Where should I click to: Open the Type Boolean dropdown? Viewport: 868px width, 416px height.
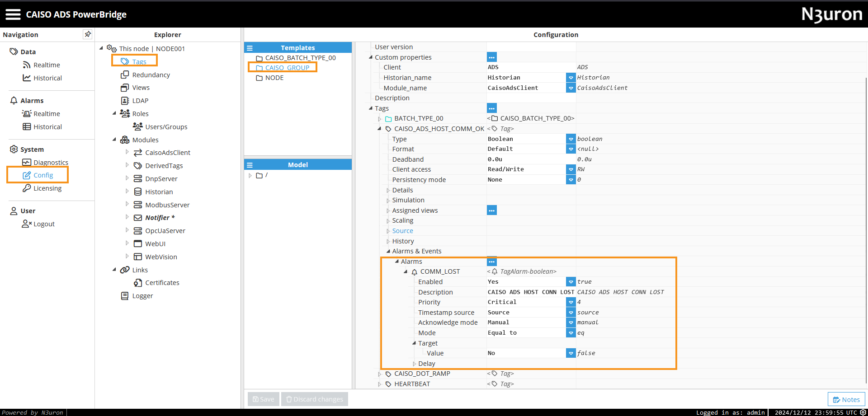tap(571, 139)
